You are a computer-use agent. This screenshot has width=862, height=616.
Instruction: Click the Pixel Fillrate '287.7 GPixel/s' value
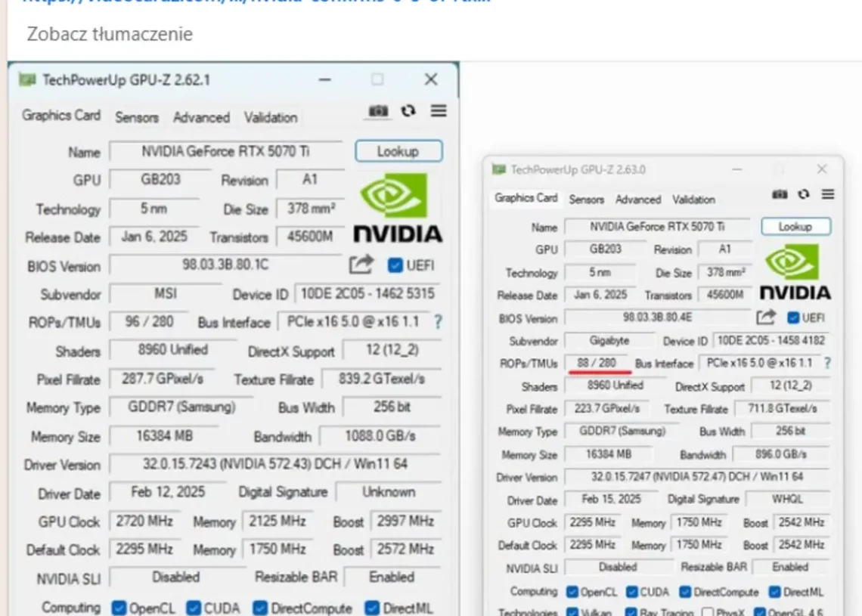point(162,379)
